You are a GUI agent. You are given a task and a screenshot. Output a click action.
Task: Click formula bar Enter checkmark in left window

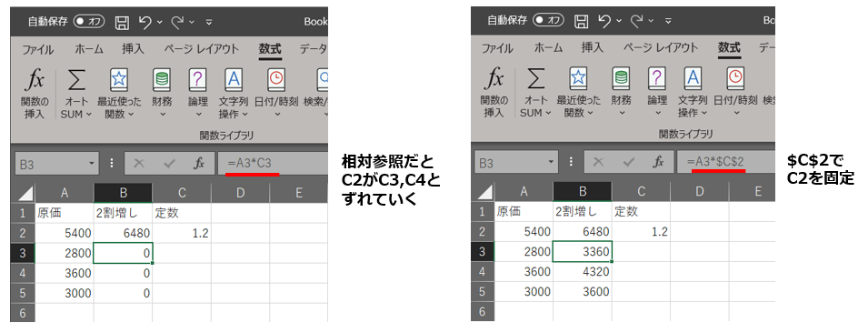coord(169,164)
